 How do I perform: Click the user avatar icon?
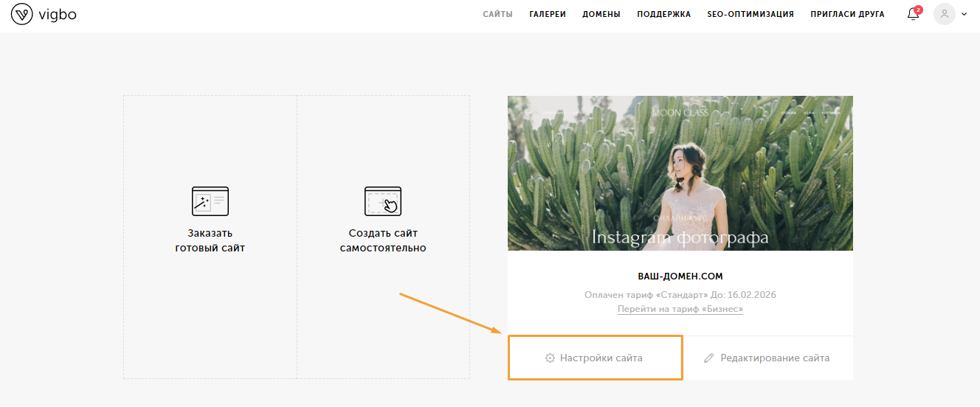[945, 14]
